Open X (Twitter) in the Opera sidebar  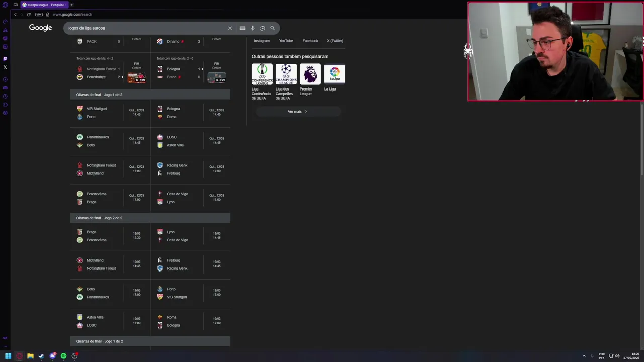pyautogui.click(x=5, y=67)
